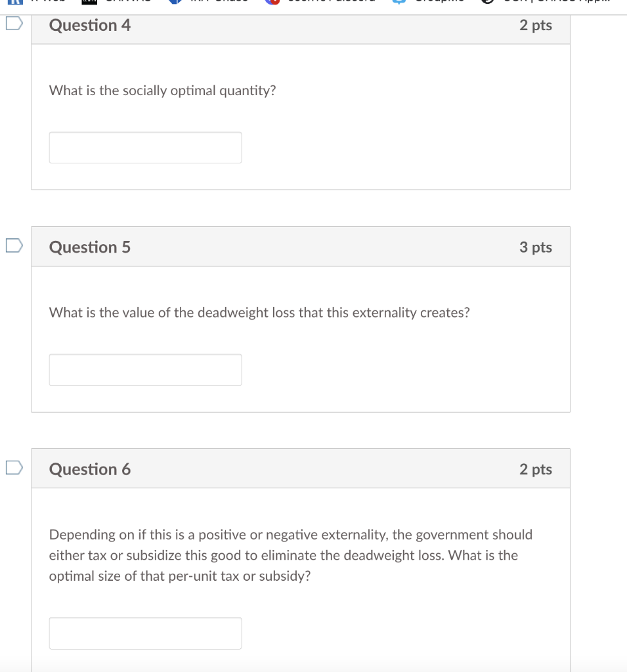The image size is (627, 672).
Task: Click the externality deadweight loss question text
Action: pos(259,312)
